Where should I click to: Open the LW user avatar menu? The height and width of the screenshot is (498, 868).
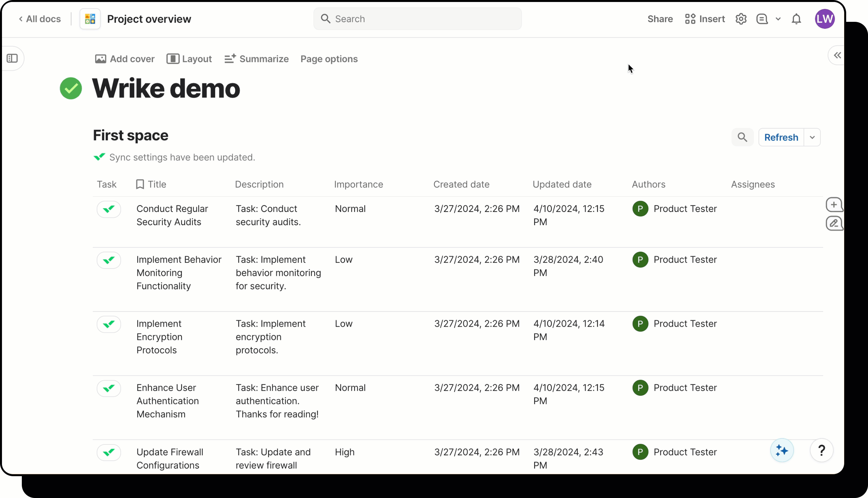coord(825,19)
